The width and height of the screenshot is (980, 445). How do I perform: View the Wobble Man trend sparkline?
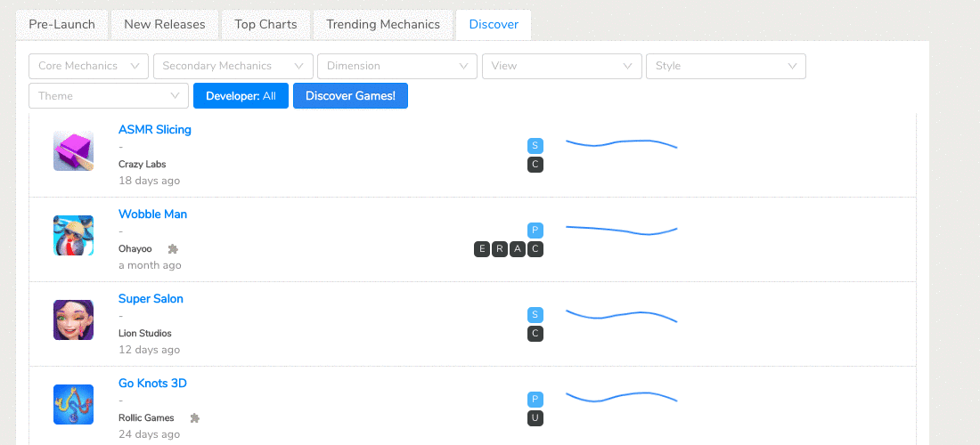[x=621, y=231]
